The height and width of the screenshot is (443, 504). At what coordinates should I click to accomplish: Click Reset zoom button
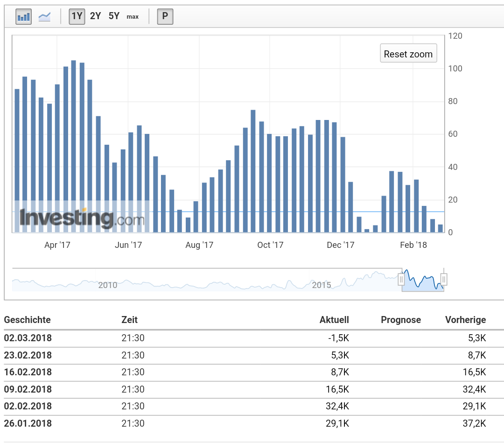pos(408,54)
